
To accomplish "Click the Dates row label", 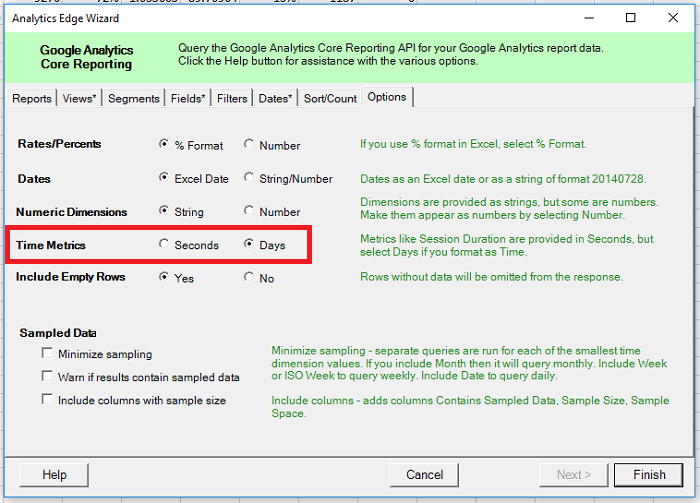I will (x=34, y=179).
